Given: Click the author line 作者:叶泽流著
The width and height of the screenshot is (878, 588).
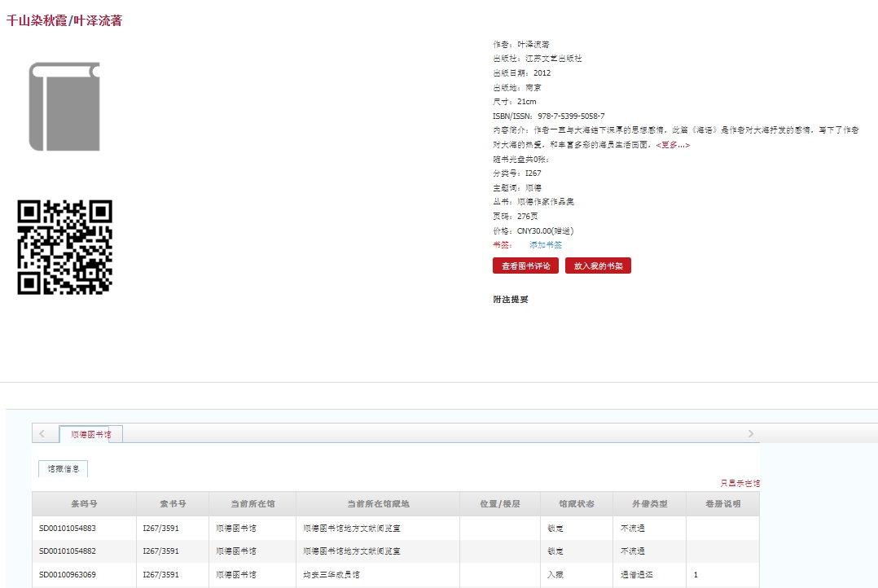Looking at the screenshot, I should (x=520, y=44).
